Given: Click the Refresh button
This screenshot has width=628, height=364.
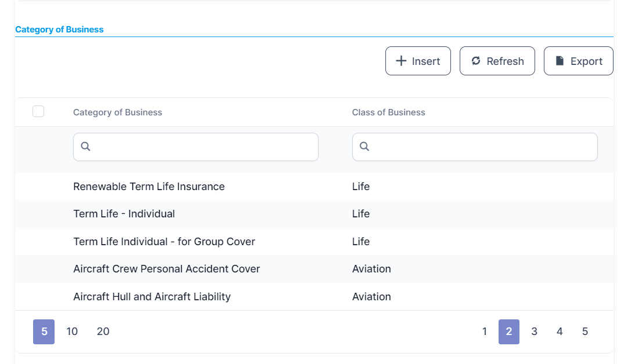Looking at the screenshot, I should tap(497, 61).
